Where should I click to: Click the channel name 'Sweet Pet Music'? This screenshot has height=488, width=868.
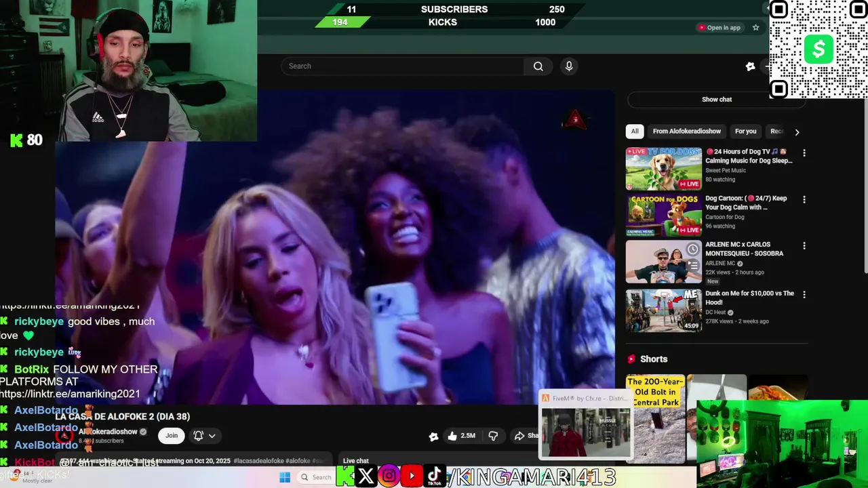click(726, 171)
